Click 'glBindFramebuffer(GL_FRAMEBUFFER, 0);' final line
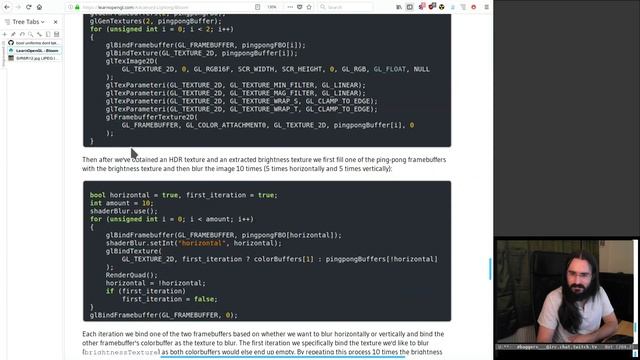The image size is (640, 360). pos(163,315)
